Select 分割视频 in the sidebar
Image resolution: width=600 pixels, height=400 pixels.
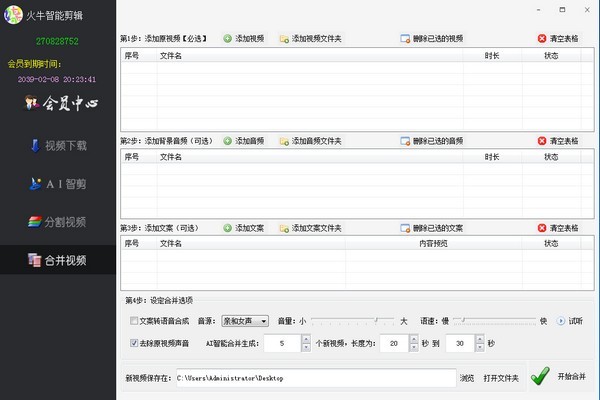coord(59,222)
